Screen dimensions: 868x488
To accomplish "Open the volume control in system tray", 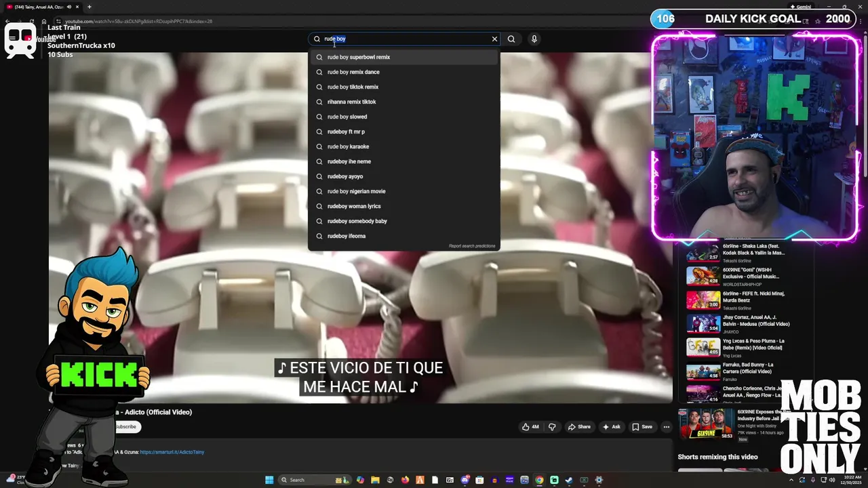I will coord(832,480).
